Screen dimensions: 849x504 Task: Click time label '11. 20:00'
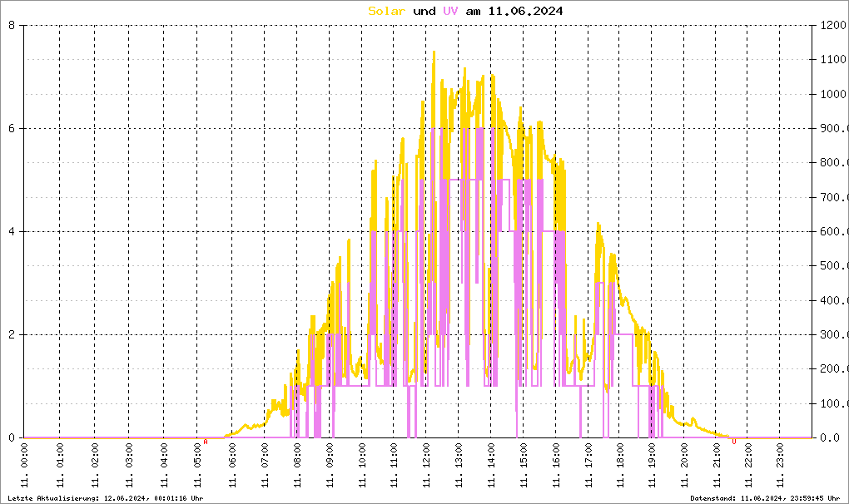pyautogui.click(x=684, y=465)
